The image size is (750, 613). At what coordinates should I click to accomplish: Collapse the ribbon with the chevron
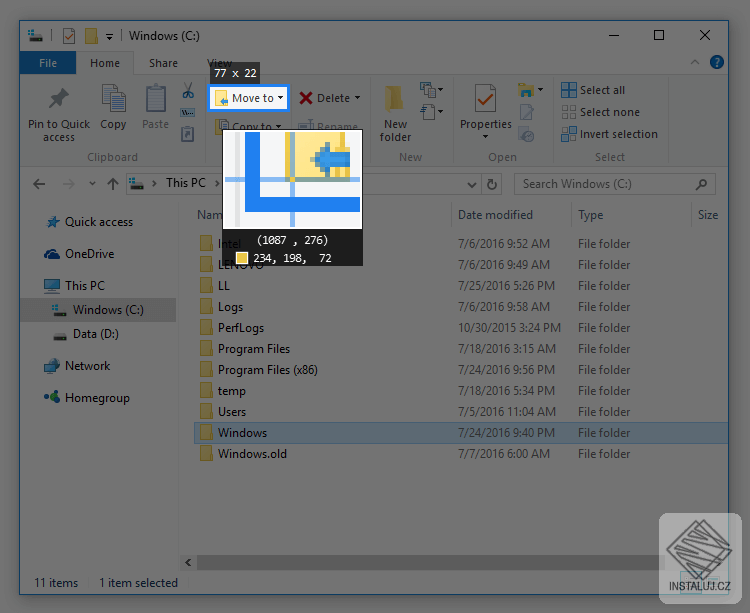click(695, 62)
